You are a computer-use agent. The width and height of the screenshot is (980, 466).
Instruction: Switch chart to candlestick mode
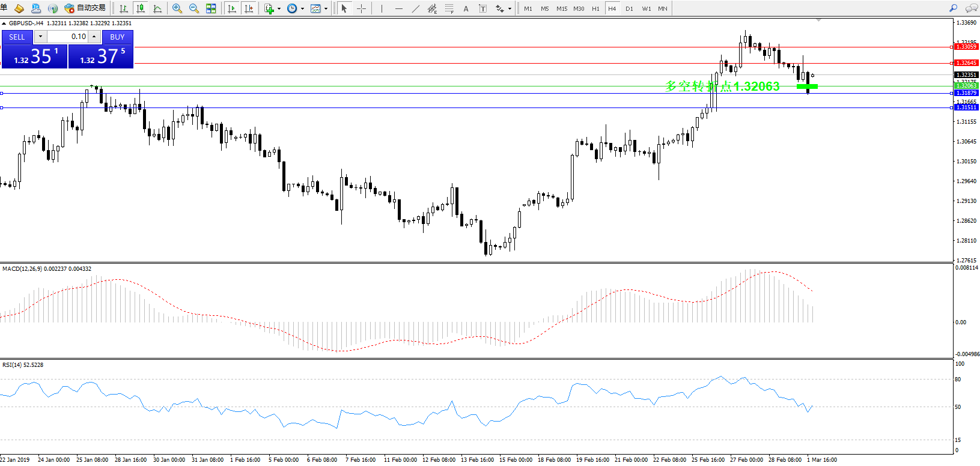point(141,8)
